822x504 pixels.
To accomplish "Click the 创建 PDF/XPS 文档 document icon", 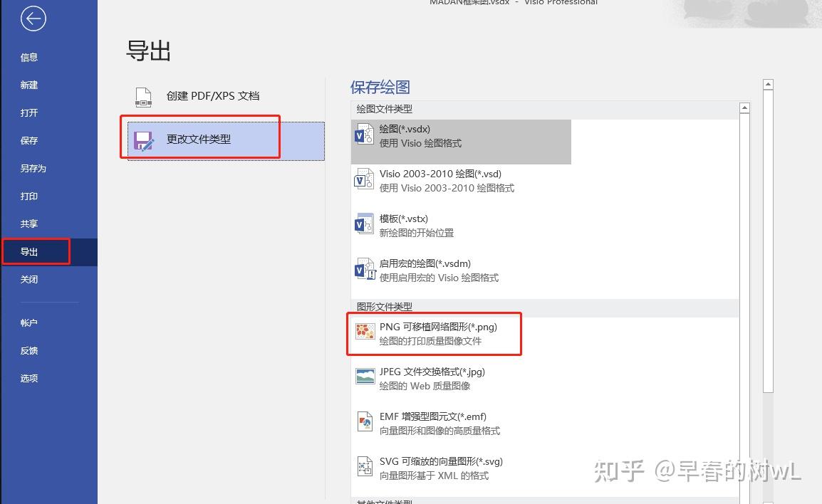I will click(142, 97).
